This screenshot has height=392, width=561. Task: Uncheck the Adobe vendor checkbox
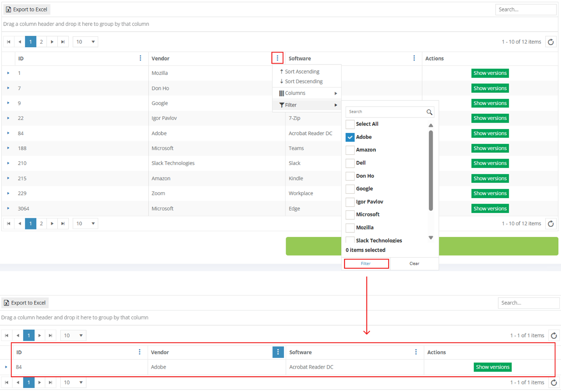coord(350,137)
